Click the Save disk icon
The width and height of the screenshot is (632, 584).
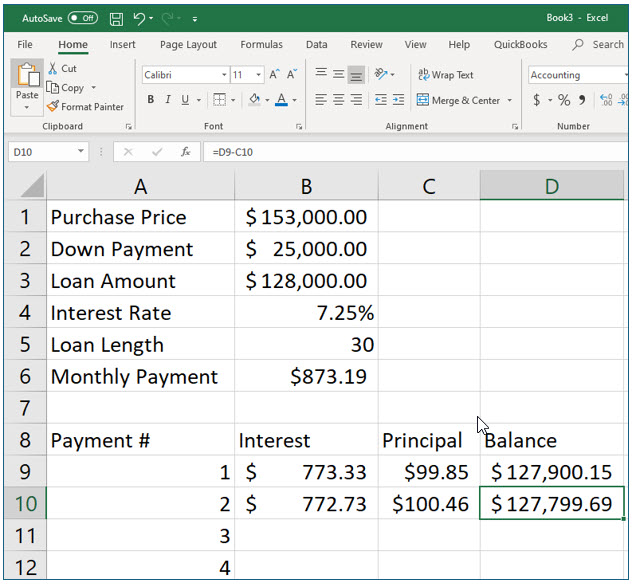(x=116, y=19)
